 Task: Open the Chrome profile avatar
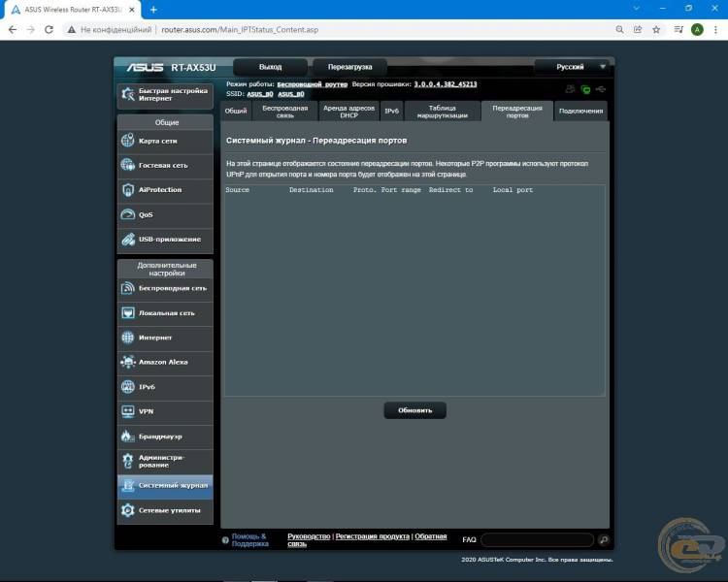697,30
